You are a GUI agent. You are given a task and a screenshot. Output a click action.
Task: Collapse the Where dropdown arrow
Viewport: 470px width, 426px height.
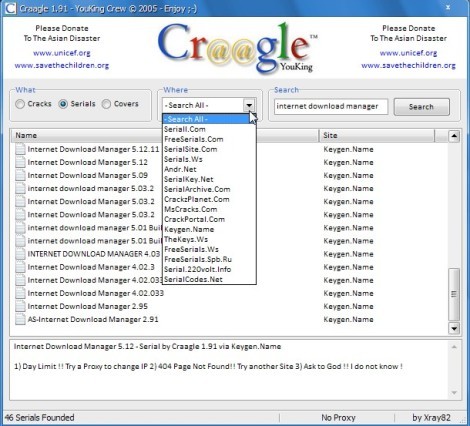click(249, 106)
